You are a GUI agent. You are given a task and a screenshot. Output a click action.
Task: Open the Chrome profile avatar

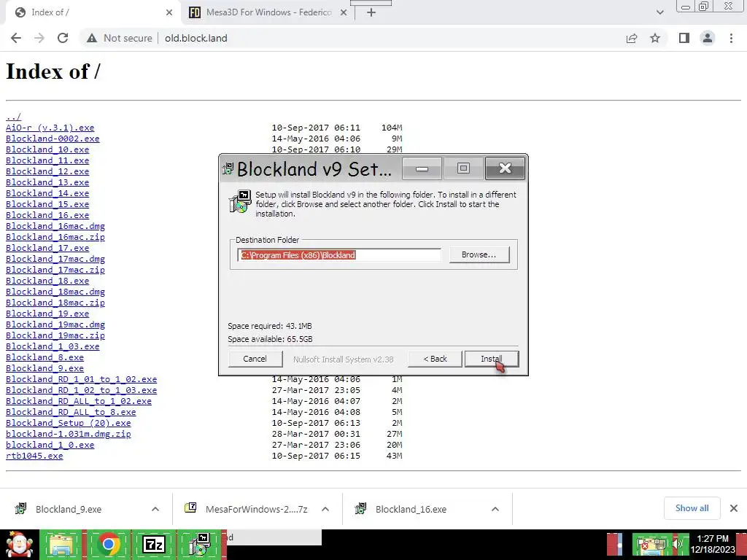[708, 38]
